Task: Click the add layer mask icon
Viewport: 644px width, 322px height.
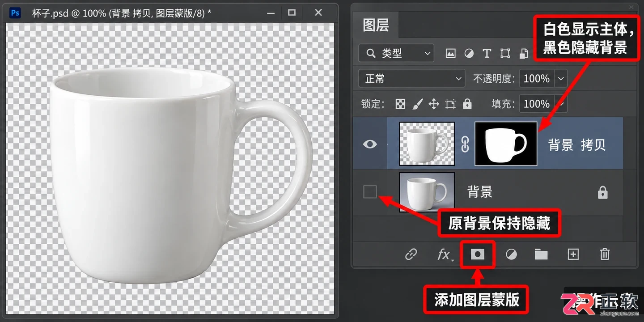Action: point(477,254)
